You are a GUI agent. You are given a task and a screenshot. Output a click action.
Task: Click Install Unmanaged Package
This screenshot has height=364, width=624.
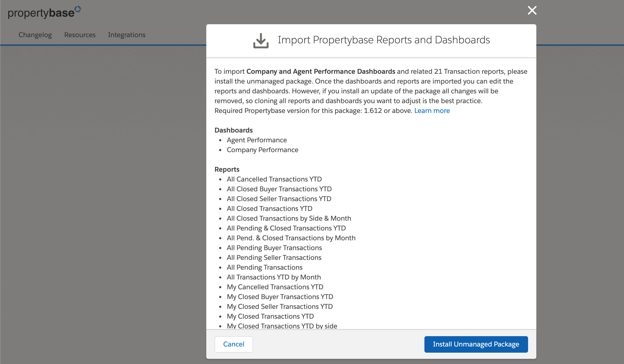coord(476,344)
